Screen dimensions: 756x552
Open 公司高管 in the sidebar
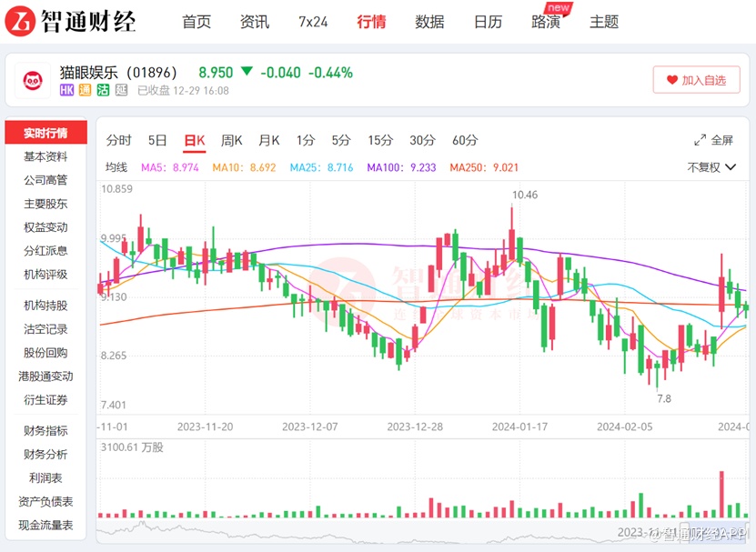45,180
